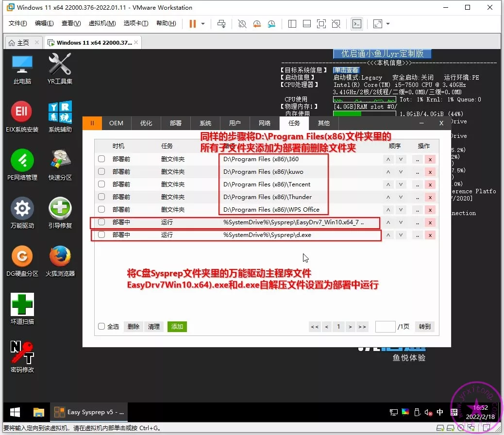Launch 引导修复 boot repair icon
The height and width of the screenshot is (435, 504).
60,209
